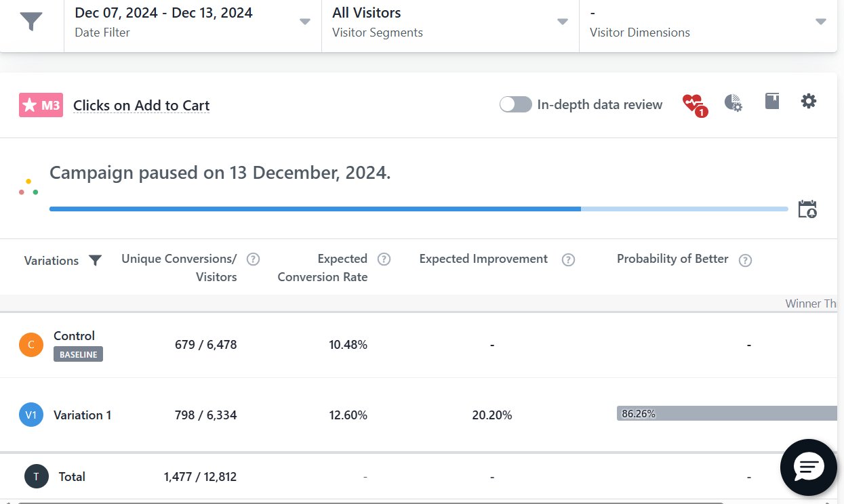Click the help icon for Expected Conversion Rate
Viewport: 844px width, 504px height.
[x=384, y=259]
